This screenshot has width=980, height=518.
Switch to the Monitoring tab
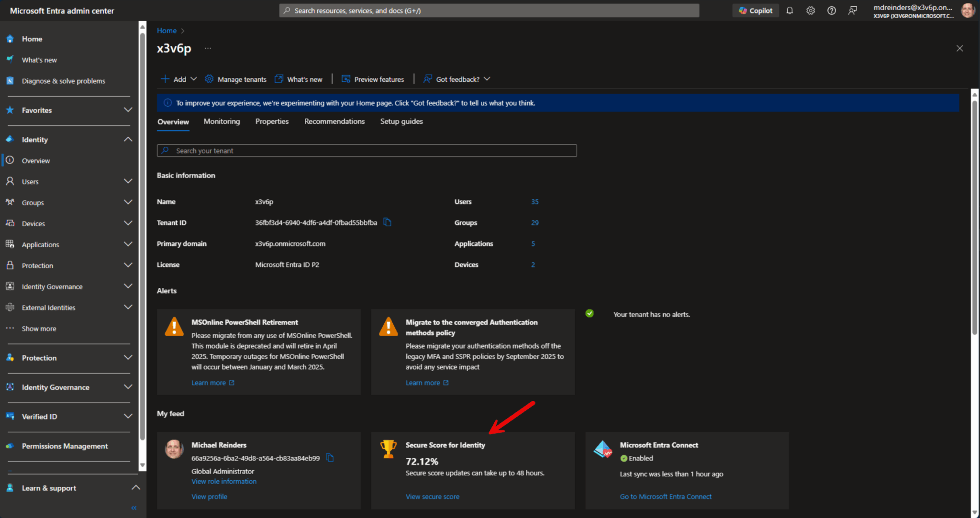coord(222,121)
